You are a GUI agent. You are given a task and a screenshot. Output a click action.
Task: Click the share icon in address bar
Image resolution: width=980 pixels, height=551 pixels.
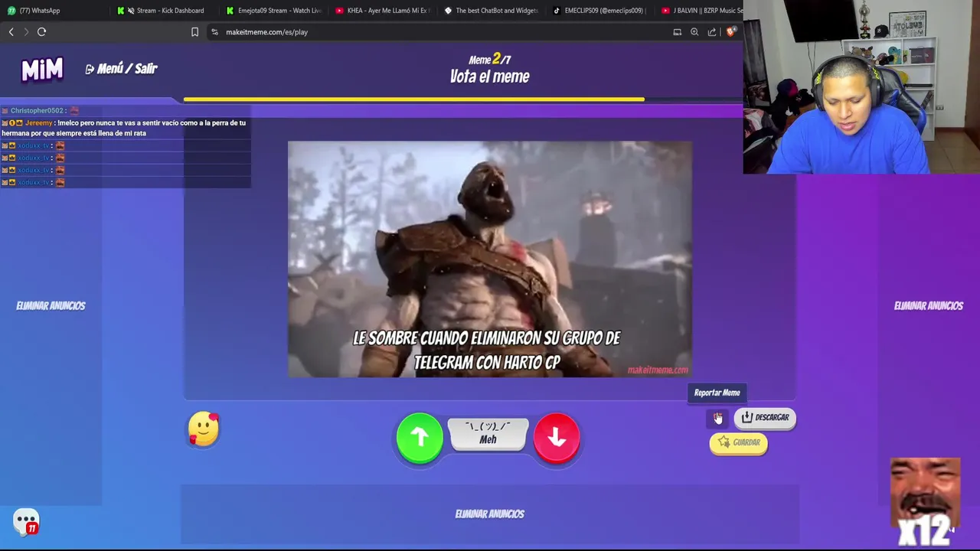click(712, 32)
